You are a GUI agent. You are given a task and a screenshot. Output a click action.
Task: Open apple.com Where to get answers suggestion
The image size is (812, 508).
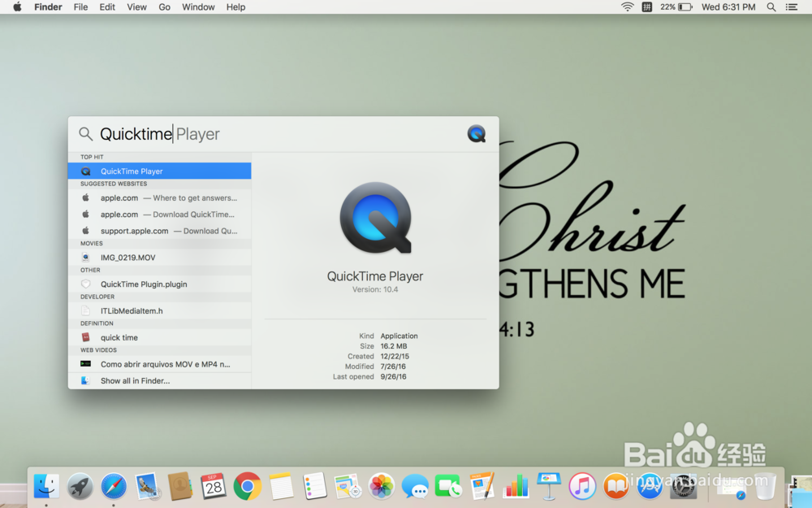(159, 198)
